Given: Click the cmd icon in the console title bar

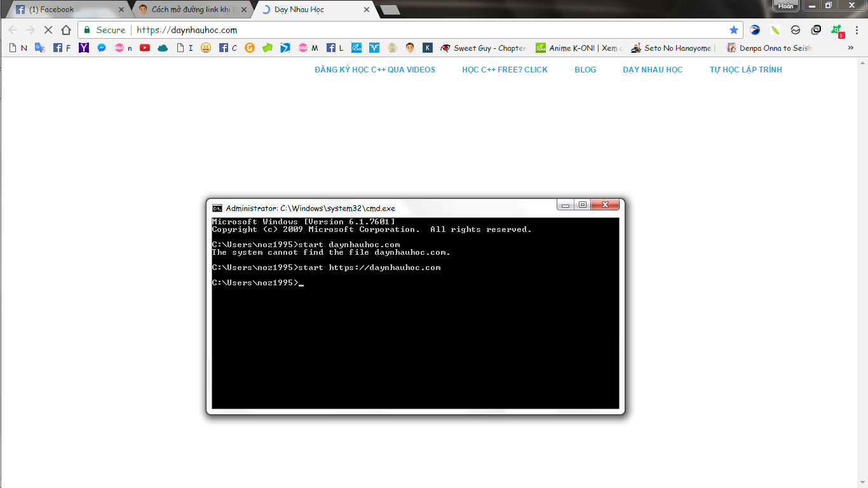Looking at the screenshot, I should coord(217,208).
